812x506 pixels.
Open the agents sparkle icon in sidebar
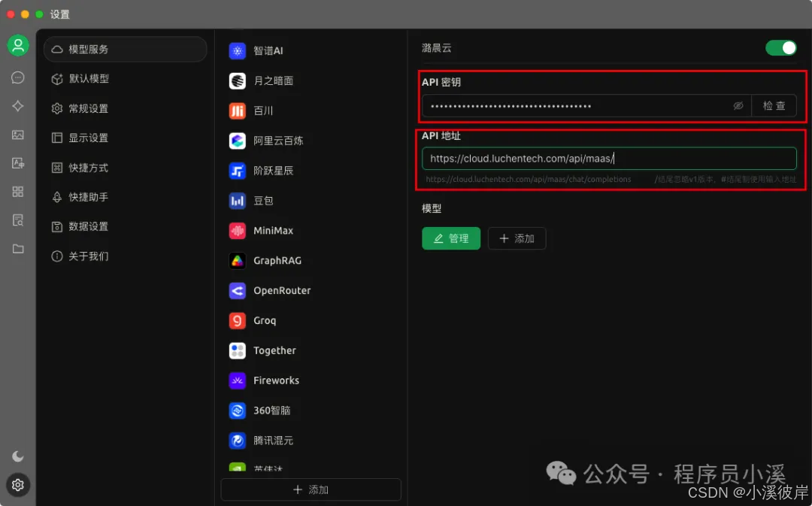coord(17,106)
